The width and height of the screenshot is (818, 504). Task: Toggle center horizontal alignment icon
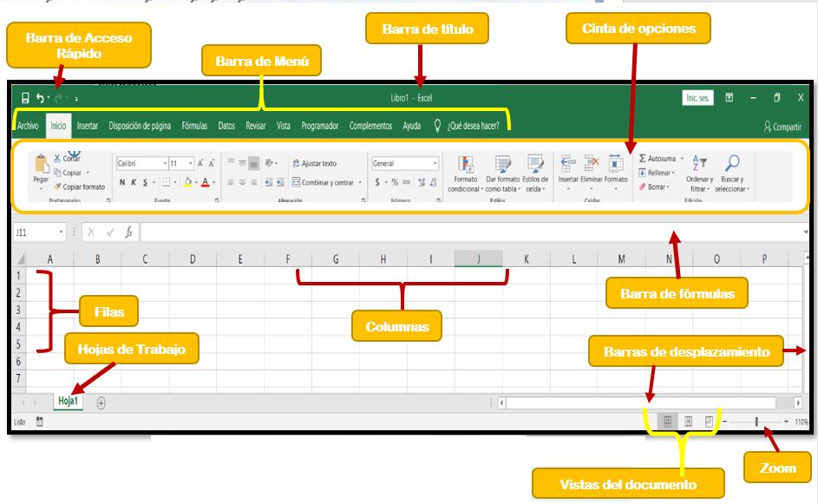coord(242,182)
